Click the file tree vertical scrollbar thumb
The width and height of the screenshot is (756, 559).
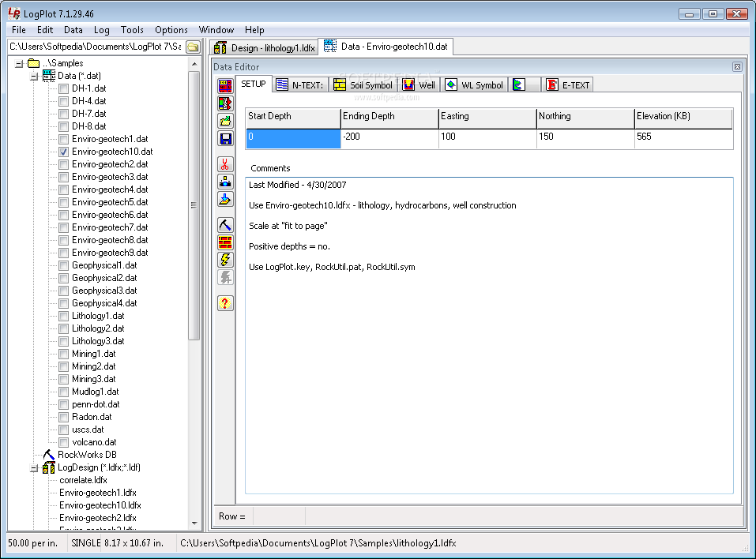(194, 206)
